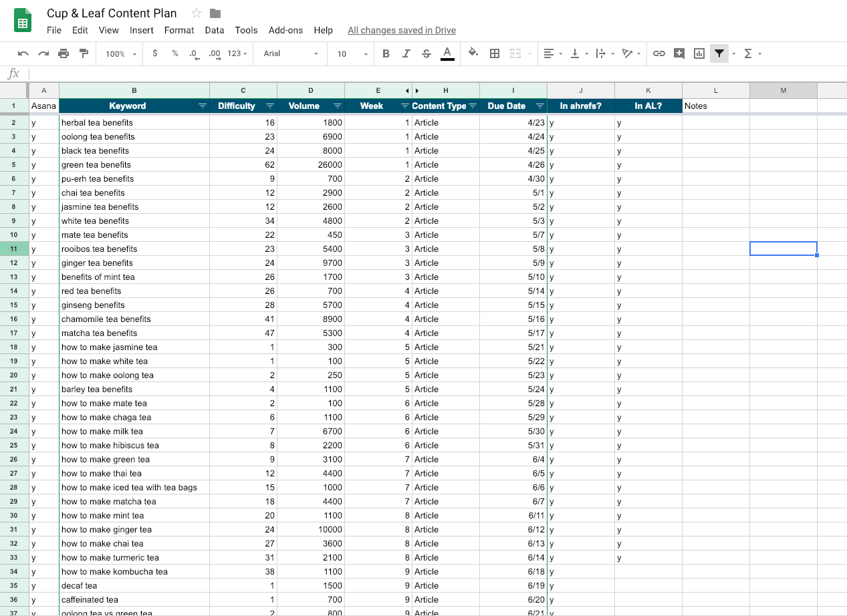
Task: Open the 100% zoom dropdown
Action: click(x=120, y=53)
